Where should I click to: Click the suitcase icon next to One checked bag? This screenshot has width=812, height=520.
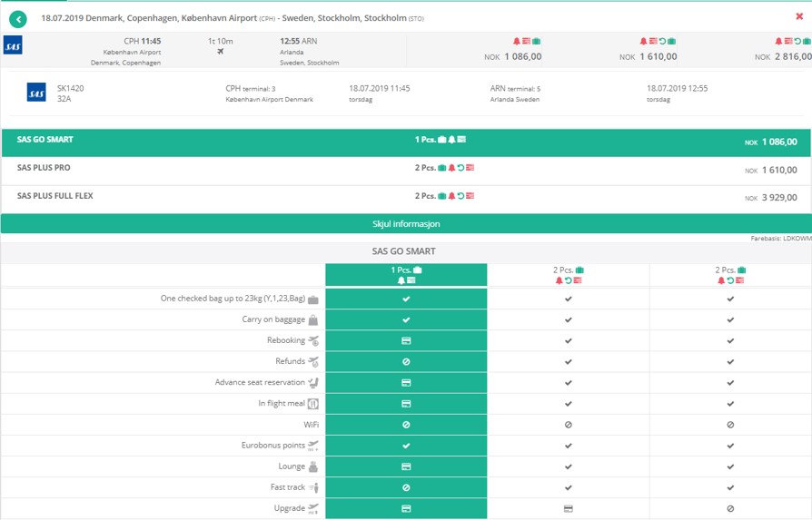pyautogui.click(x=313, y=299)
